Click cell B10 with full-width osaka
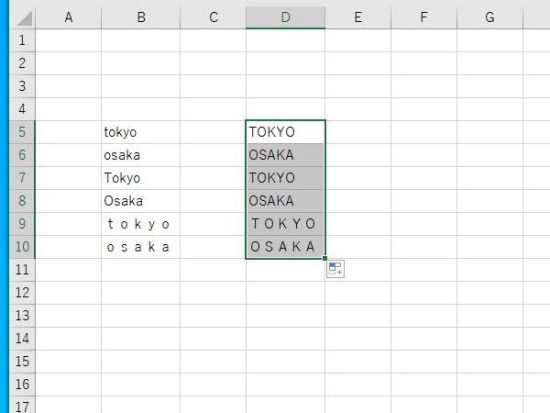 [x=141, y=247]
